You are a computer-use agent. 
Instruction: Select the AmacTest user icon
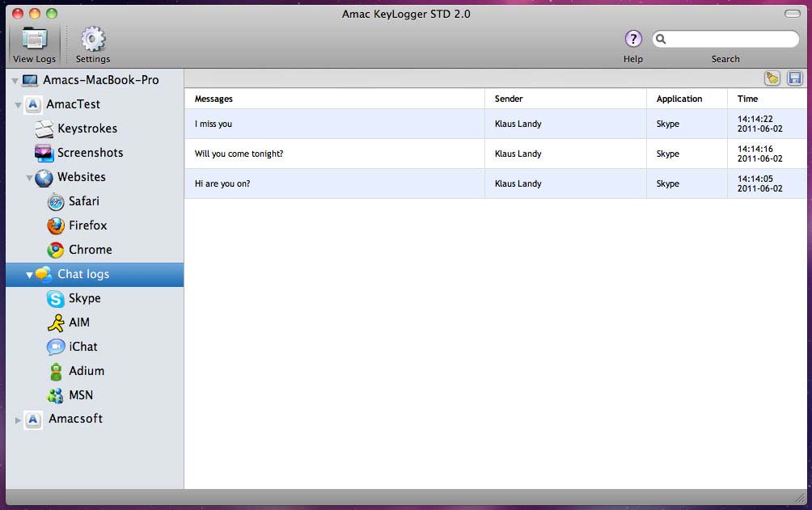[32, 104]
